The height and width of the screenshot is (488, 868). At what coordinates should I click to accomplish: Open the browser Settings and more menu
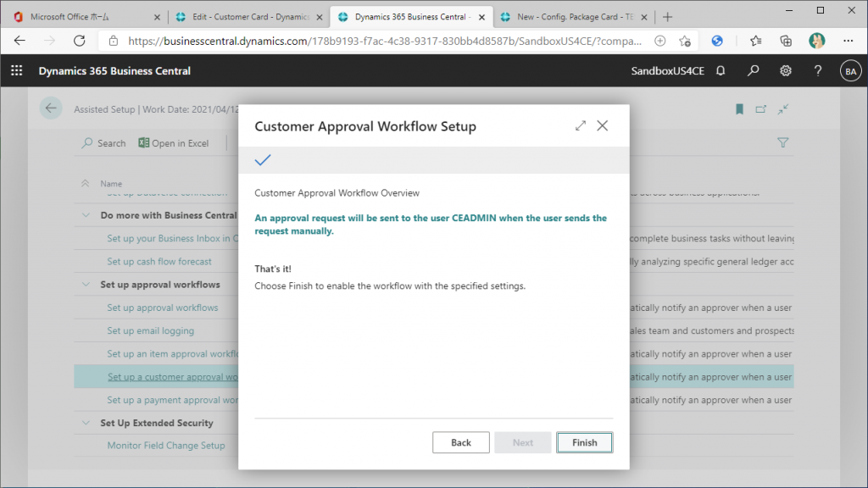848,41
